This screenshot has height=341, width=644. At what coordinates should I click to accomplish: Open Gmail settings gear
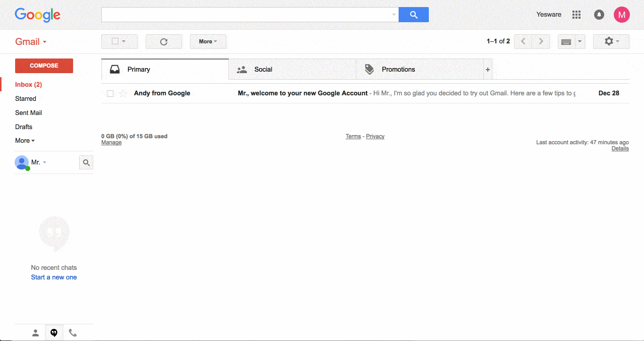[608, 41]
